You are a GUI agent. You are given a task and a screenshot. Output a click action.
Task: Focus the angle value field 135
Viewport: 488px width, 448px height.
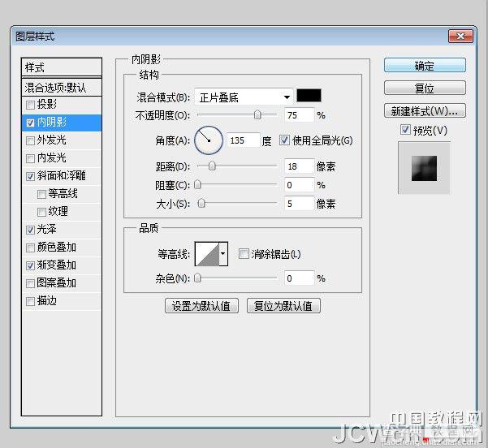pos(243,140)
